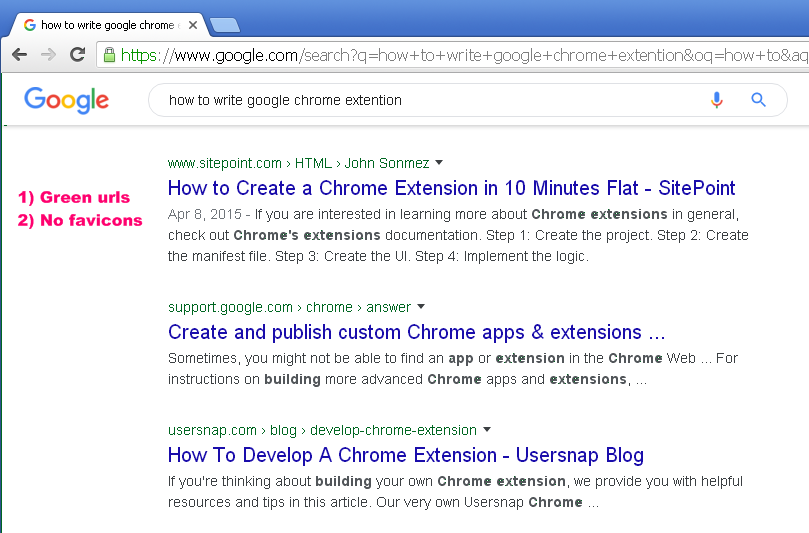Select the 'how to write google chrome' tab
The height and width of the screenshot is (533, 809).
pyautogui.click(x=107, y=25)
